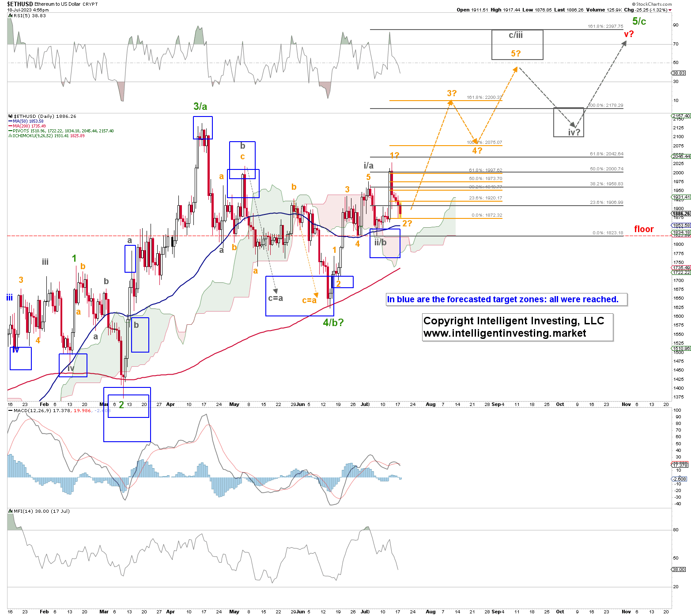This screenshot has height=616, width=691.
Task: Click the iv? gray target box
Action: tap(569, 122)
